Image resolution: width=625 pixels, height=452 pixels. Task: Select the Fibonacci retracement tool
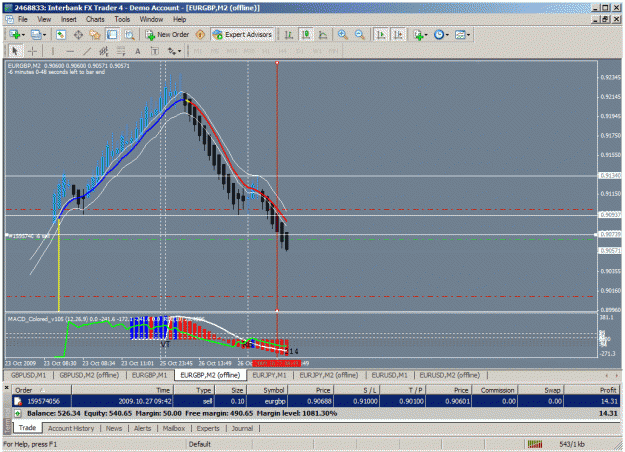tap(121, 51)
